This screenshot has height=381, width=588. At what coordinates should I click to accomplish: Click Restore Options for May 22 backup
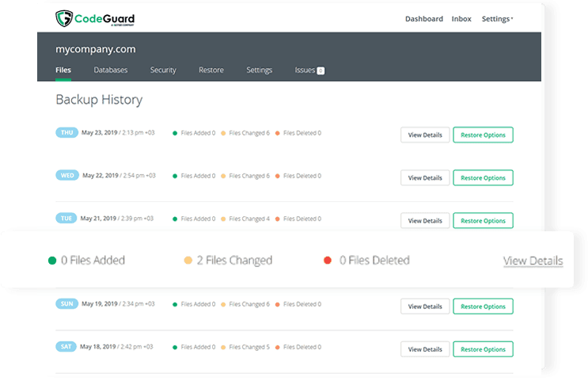click(483, 177)
